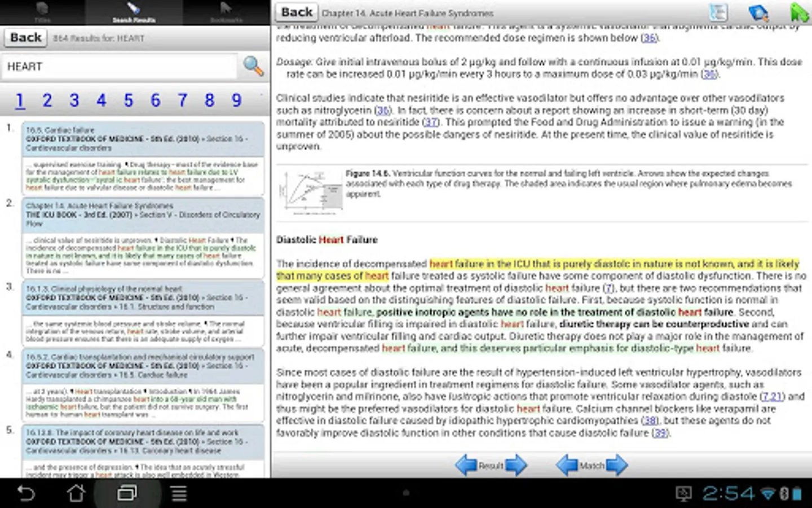The height and width of the screenshot is (508, 812).
Task: Go to results page 8
Action: (x=209, y=100)
